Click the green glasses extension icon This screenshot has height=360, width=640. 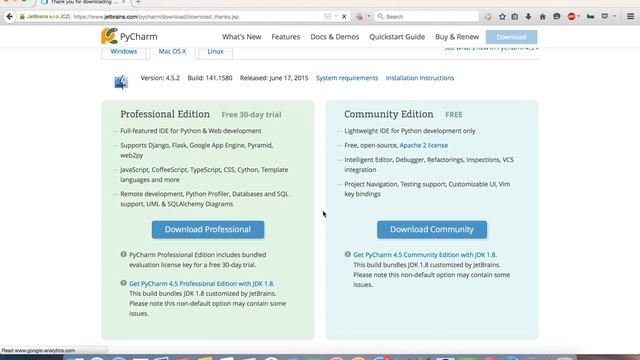(590, 17)
